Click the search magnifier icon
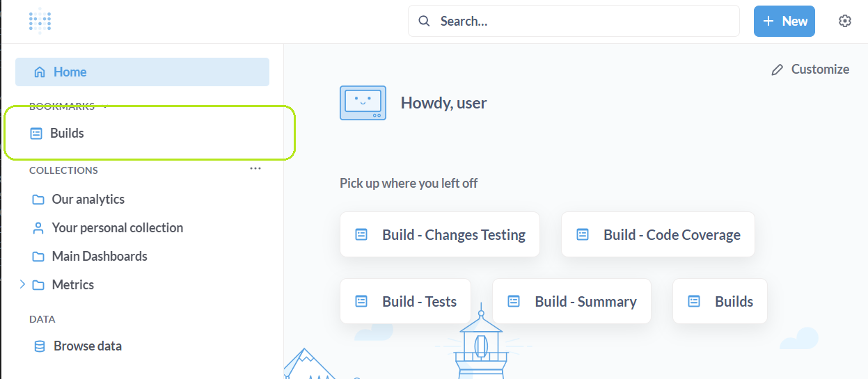Screen dimensions: 868x379 (424, 21)
